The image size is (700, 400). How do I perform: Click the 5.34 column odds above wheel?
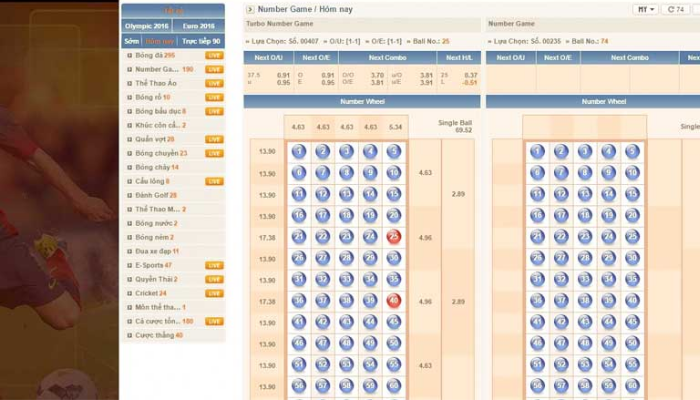[395, 127]
